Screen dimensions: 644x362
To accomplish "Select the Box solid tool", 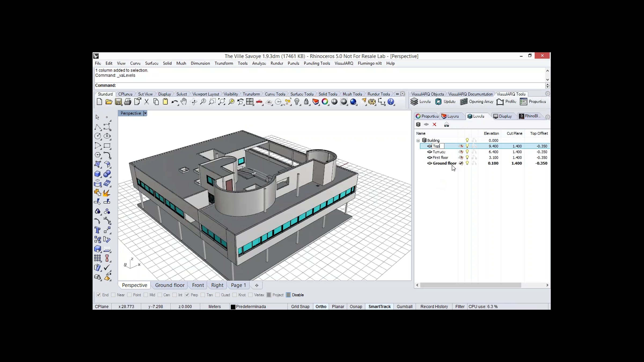I will coord(98,174).
